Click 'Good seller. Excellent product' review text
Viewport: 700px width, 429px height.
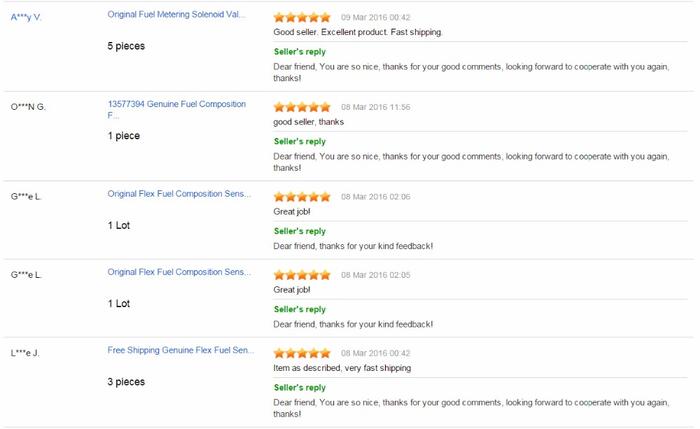pyautogui.click(x=357, y=32)
